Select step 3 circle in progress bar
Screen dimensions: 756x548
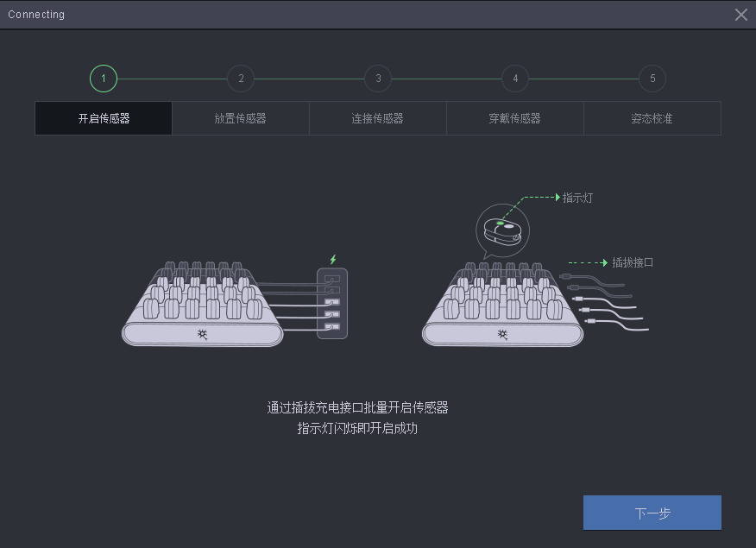[x=378, y=79]
